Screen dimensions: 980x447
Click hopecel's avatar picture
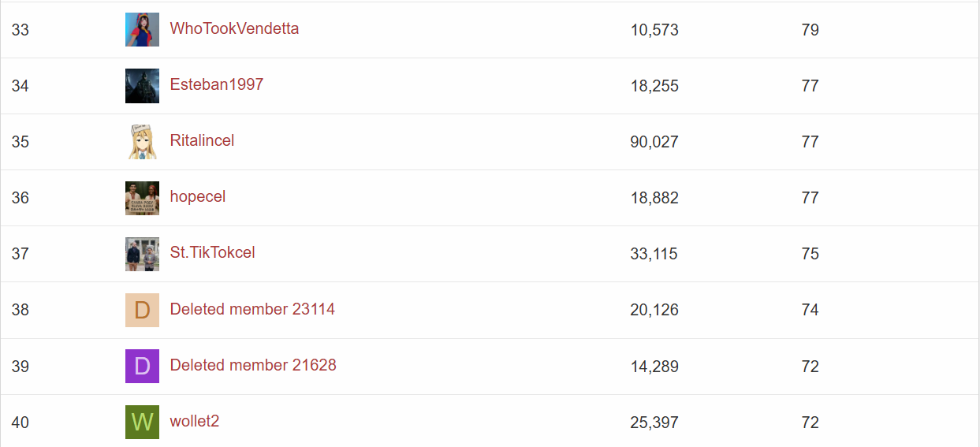pos(142,198)
